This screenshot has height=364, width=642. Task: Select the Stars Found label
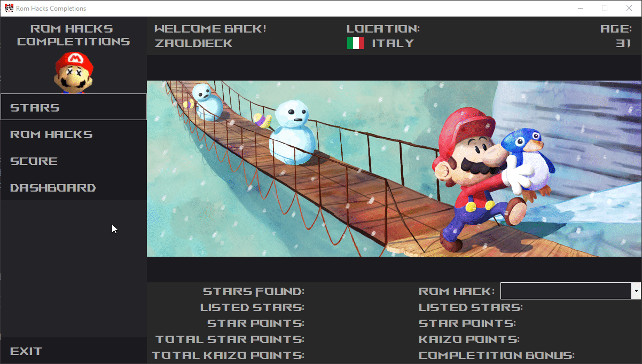click(254, 291)
